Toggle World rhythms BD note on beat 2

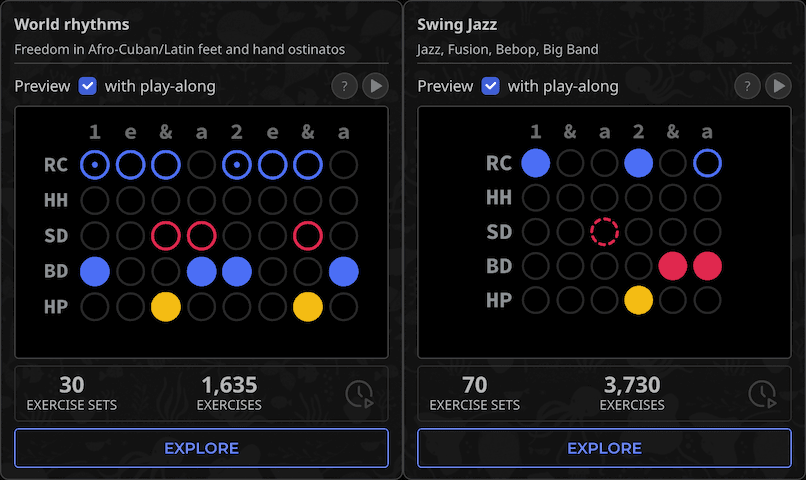[x=237, y=270]
